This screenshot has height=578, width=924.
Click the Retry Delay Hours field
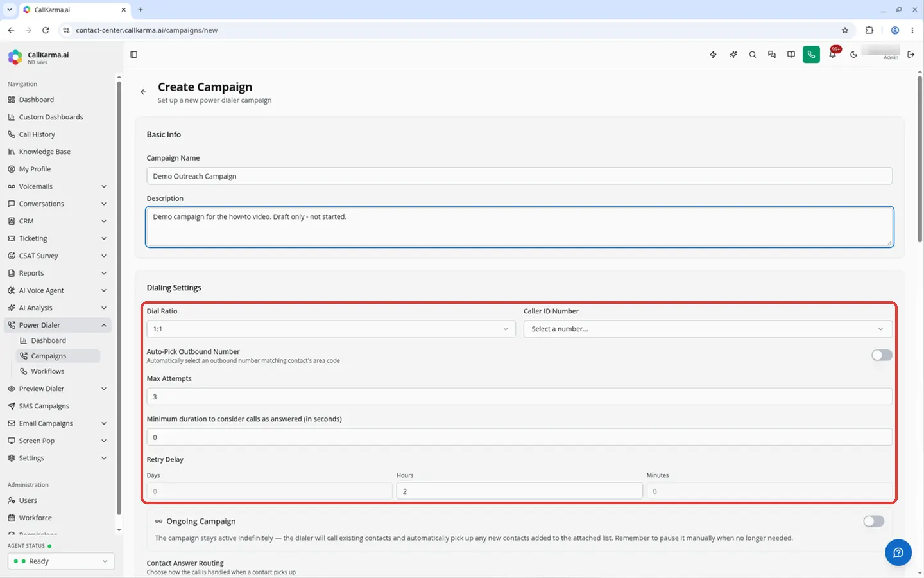(519, 491)
